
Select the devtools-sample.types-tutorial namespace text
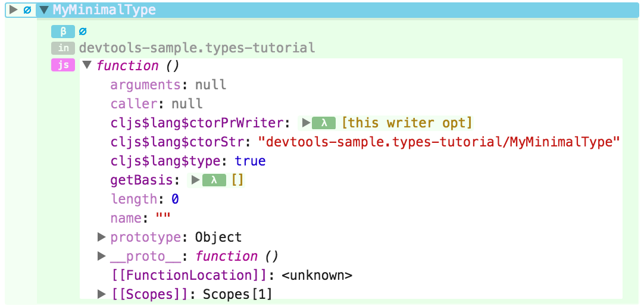tap(197, 48)
